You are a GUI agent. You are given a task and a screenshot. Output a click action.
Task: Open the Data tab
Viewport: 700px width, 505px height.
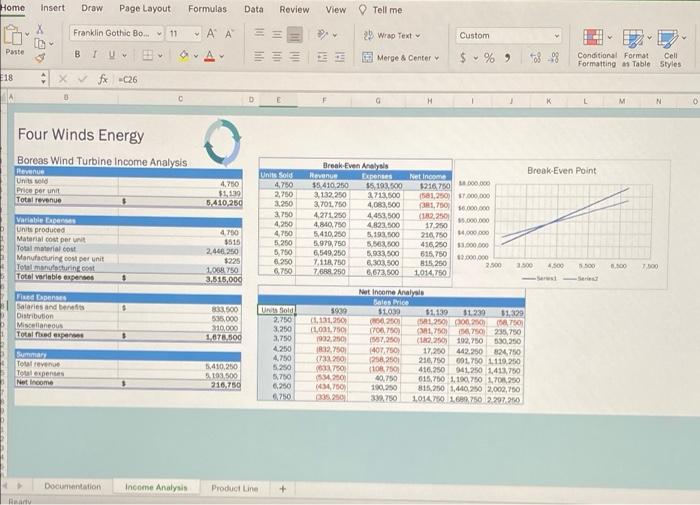[254, 9]
